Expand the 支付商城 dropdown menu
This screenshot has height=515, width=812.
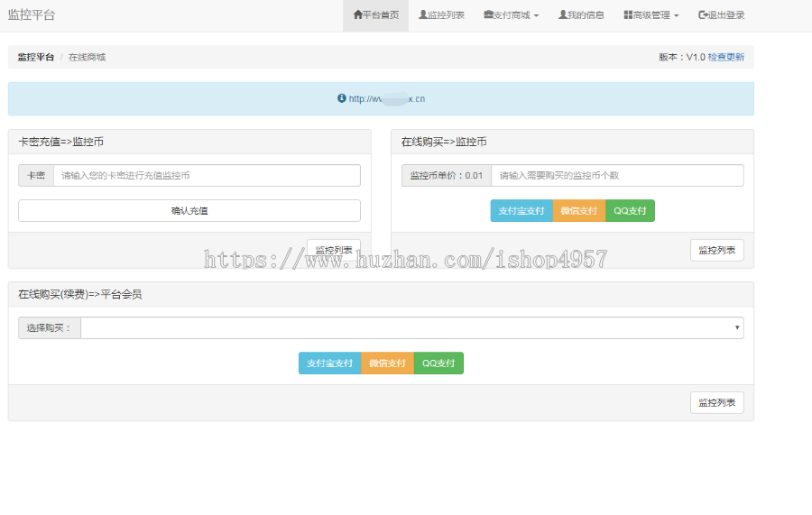click(x=511, y=15)
